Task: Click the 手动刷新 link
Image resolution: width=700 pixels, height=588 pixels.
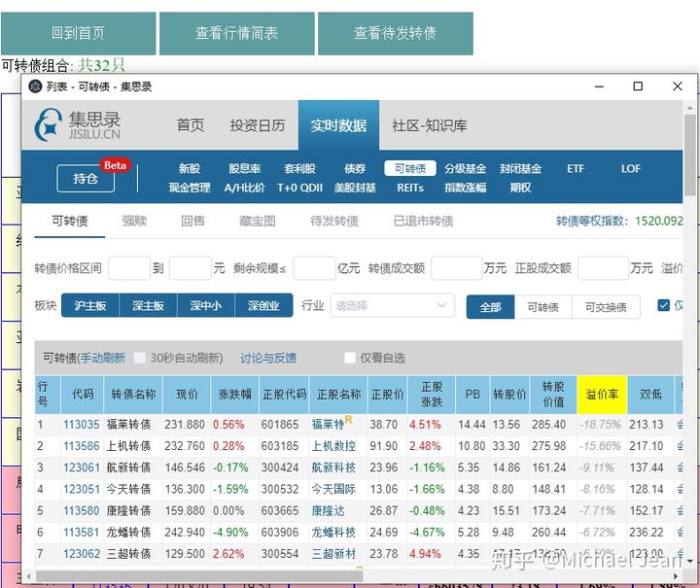Action: 102,358
